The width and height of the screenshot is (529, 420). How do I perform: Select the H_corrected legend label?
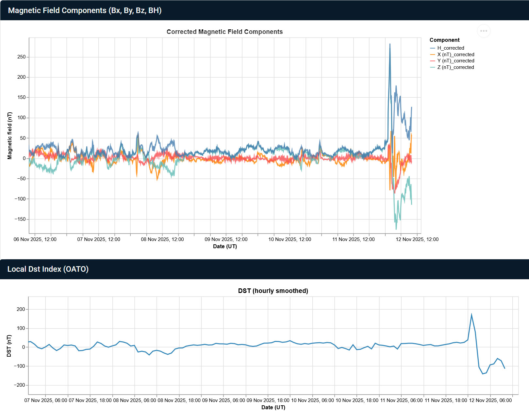[451, 48]
